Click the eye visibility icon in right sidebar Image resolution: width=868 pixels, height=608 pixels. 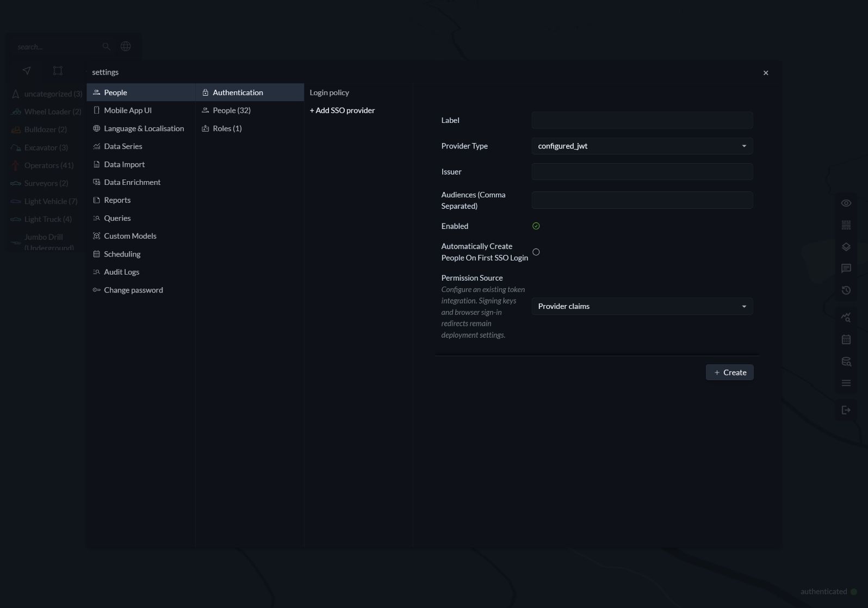point(846,203)
